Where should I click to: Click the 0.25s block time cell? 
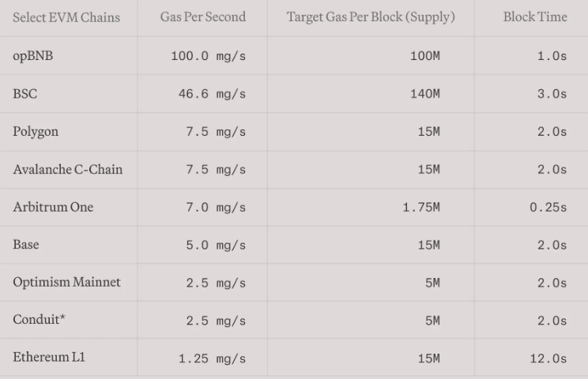[x=548, y=207]
